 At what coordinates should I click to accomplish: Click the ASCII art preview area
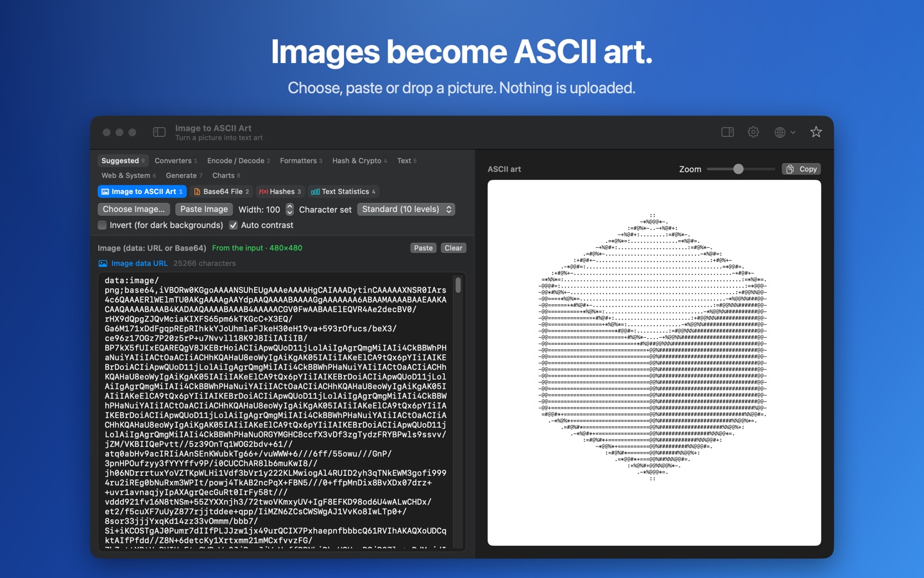[654, 363]
